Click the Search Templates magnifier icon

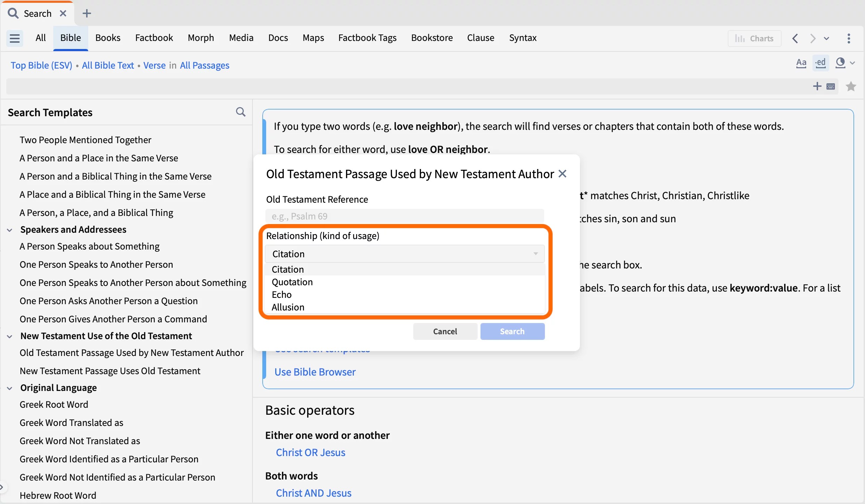[x=241, y=112]
